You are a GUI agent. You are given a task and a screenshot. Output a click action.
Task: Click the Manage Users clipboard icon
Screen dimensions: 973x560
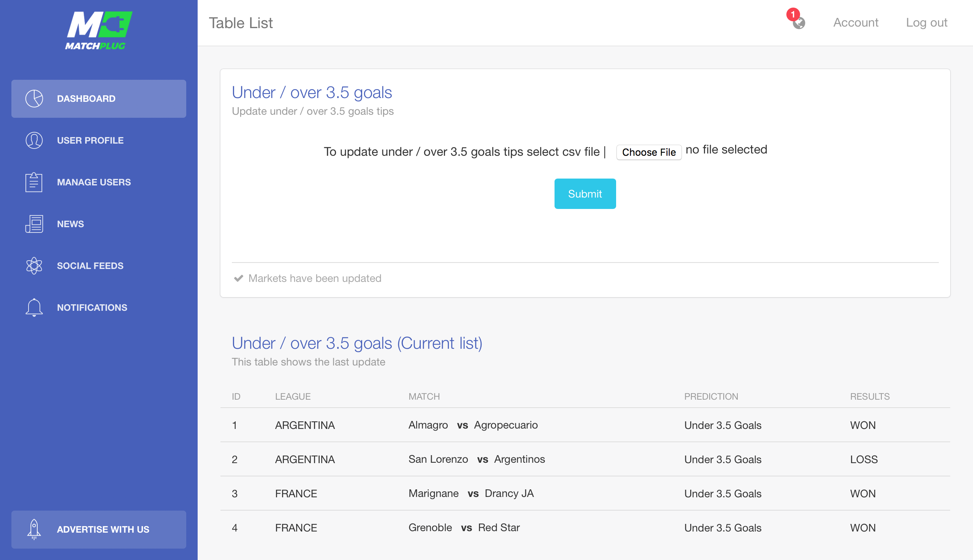tap(34, 182)
